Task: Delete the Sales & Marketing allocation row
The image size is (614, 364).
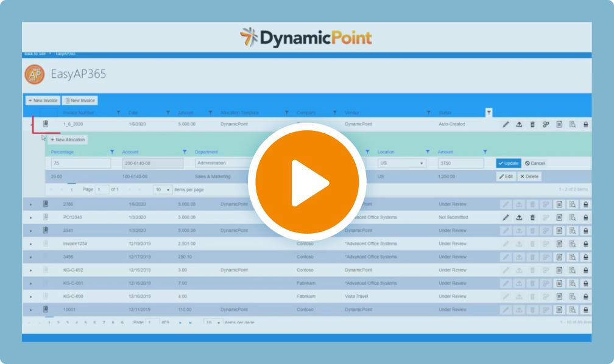Action: coord(529,177)
